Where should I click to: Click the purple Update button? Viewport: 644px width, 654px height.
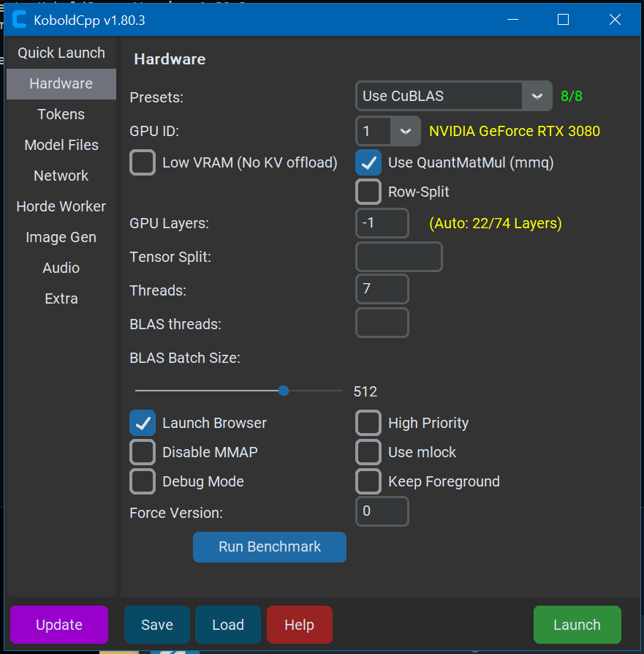(59, 625)
